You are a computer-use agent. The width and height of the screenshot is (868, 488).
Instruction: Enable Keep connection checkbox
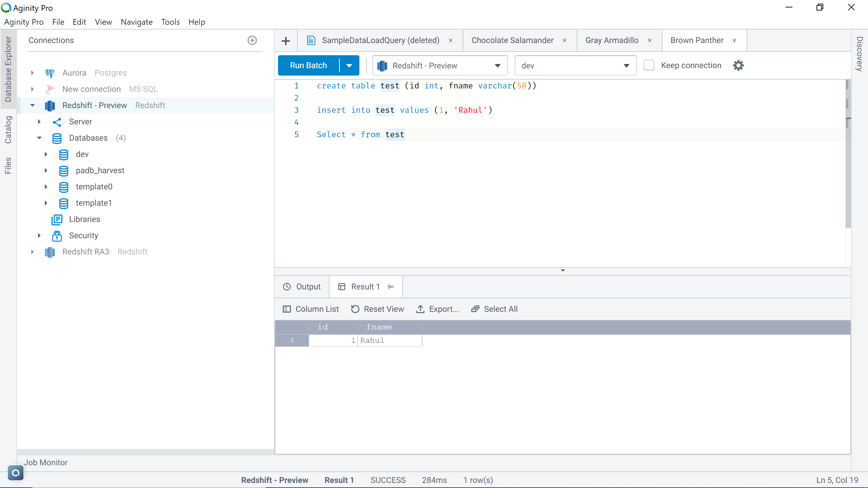pos(649,65)
